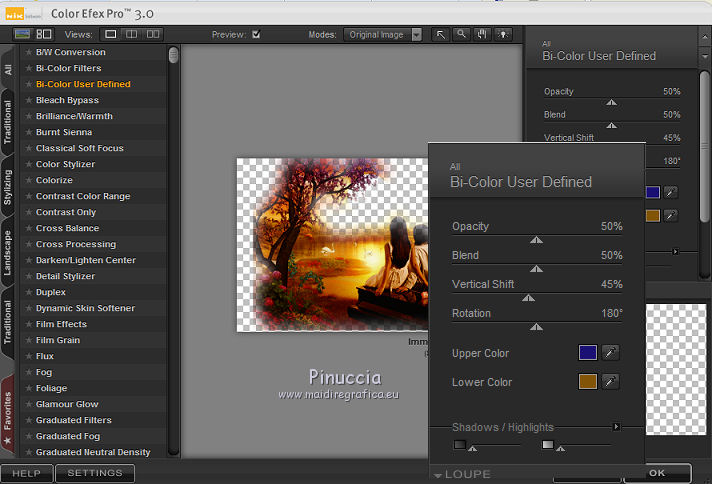Image resolution: width=712 pixels, height=484 pixels.
Task: Expand the Shadows / Highlights section
Action: pos(616,427)
